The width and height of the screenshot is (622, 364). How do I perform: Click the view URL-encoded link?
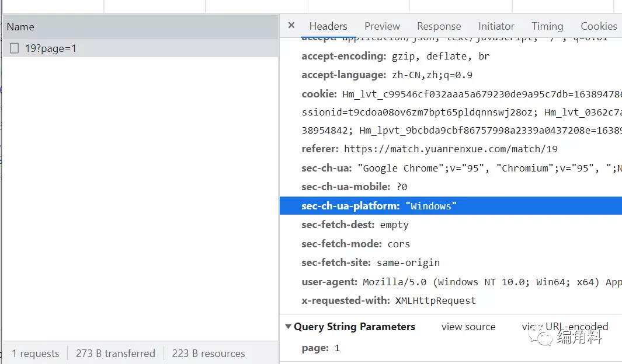pos(565,327)
